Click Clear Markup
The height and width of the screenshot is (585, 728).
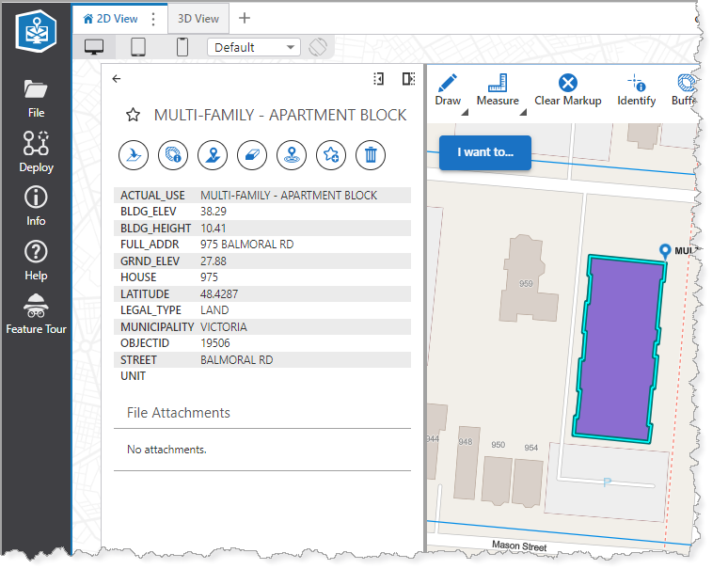pyautogui.click(x=568, y=90)
